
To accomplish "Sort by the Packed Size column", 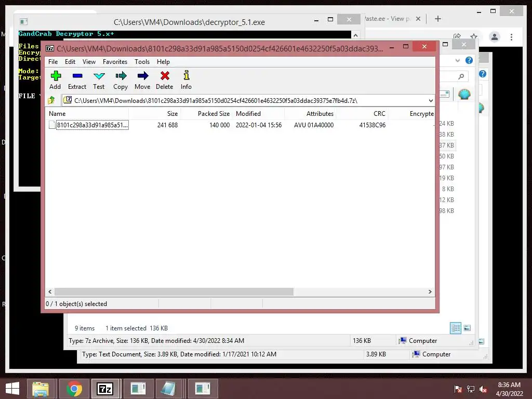I will [x=207, y=114].
